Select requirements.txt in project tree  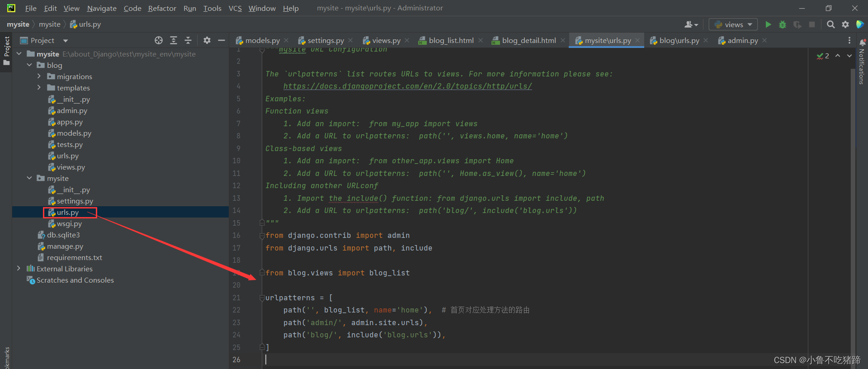tap(70, 257)
